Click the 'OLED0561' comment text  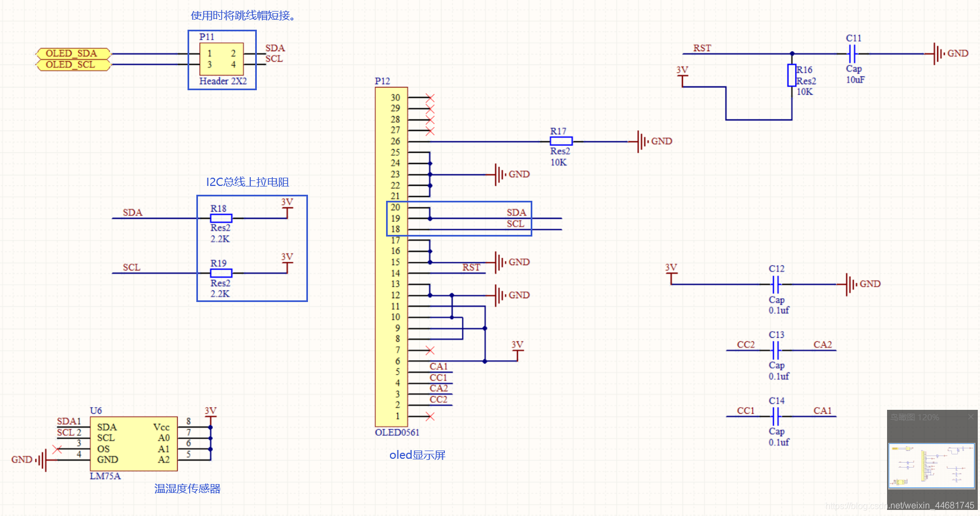(x=397, y=432)
